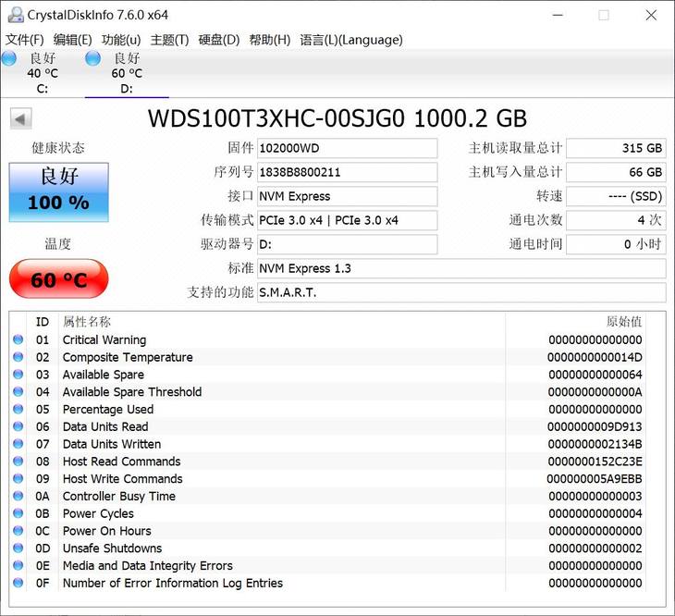
Task: Click the standard field NVM Express 1.3
Action: (x=461, y=268)
